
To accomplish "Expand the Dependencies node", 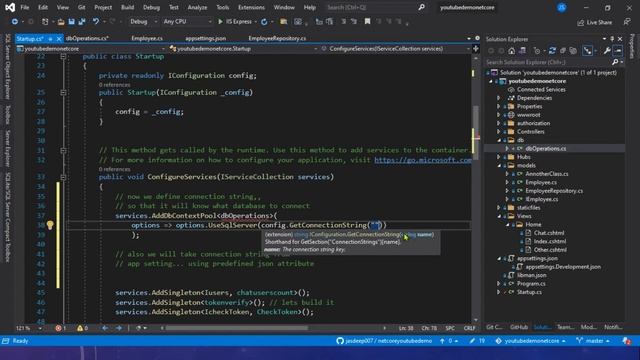I will click(499, 98).
